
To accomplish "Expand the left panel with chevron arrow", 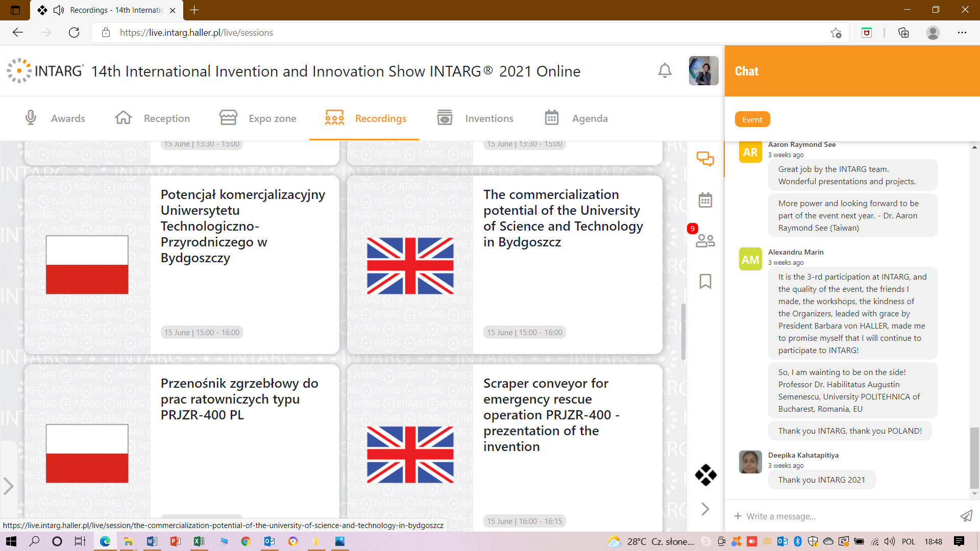I will (8, 486).
